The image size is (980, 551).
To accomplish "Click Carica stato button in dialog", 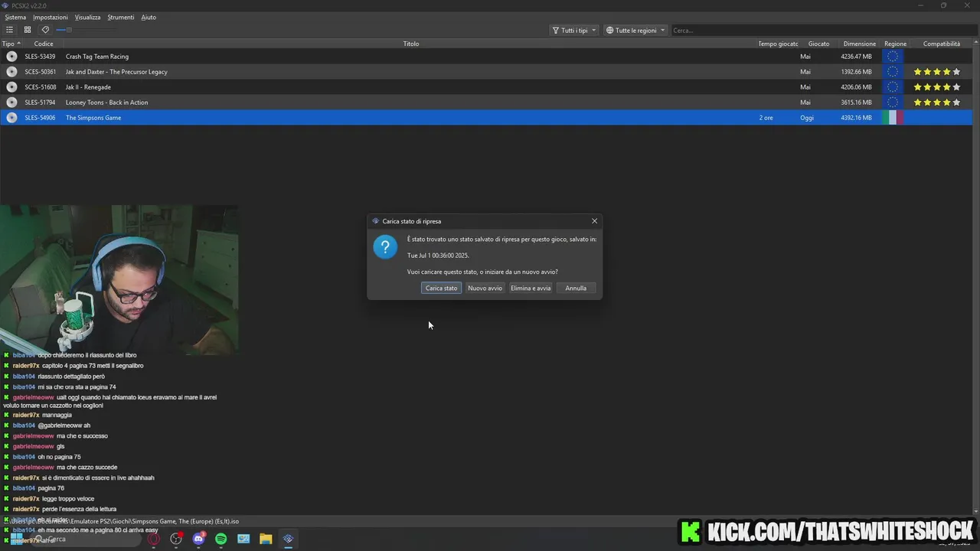I will 441,289.
